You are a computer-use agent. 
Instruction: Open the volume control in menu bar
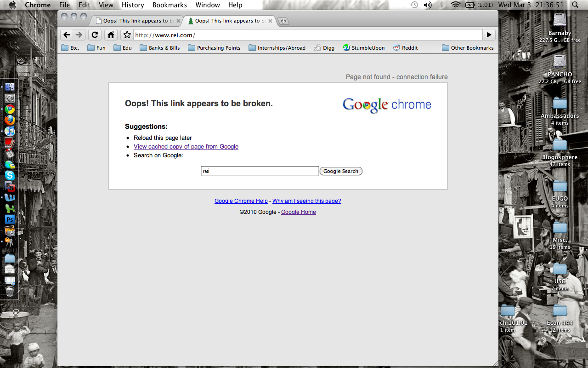tap(428, 5)
